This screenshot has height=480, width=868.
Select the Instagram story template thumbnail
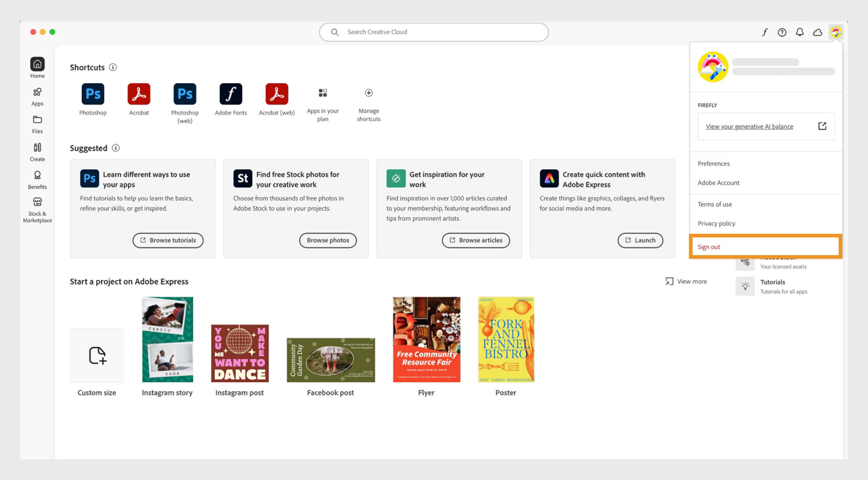167,339
